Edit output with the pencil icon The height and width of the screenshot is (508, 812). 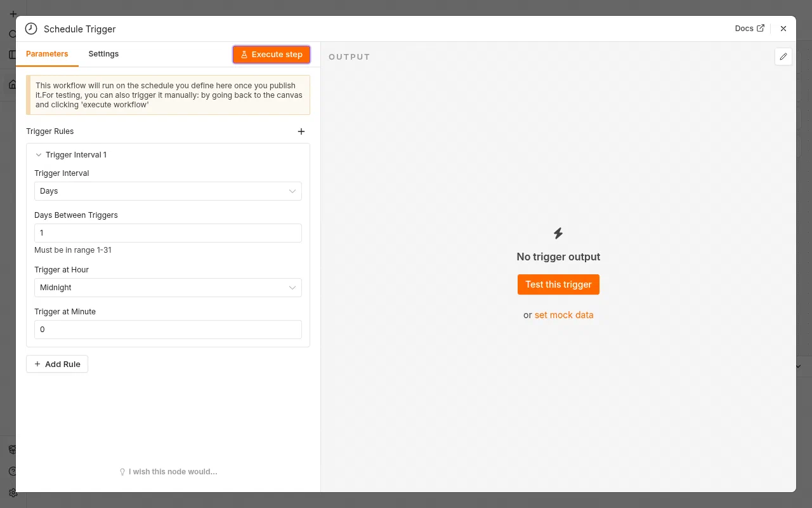click(x=783, y=57)
